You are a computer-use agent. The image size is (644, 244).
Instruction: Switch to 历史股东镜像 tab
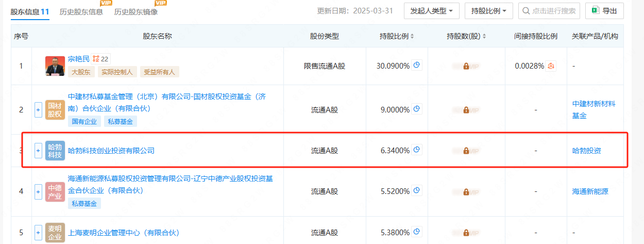(x=136, y=11)
